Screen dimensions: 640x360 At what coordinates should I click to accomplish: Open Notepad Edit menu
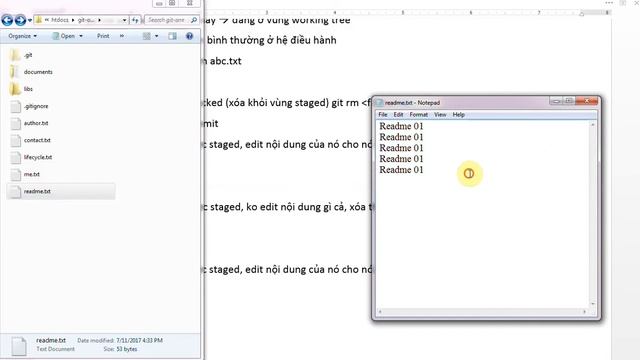tap(398, 115)
